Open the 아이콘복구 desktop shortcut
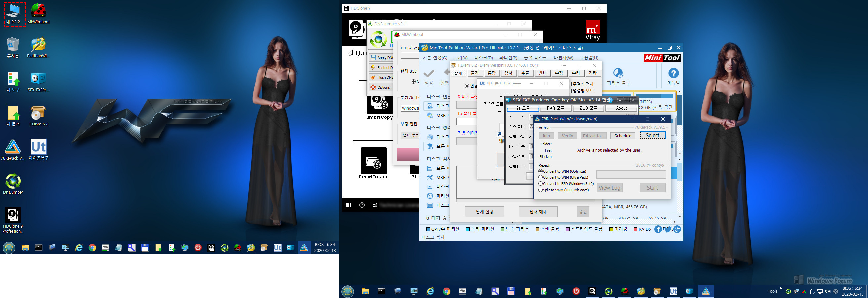Viewport: 868px width, 298px height. 38,150
